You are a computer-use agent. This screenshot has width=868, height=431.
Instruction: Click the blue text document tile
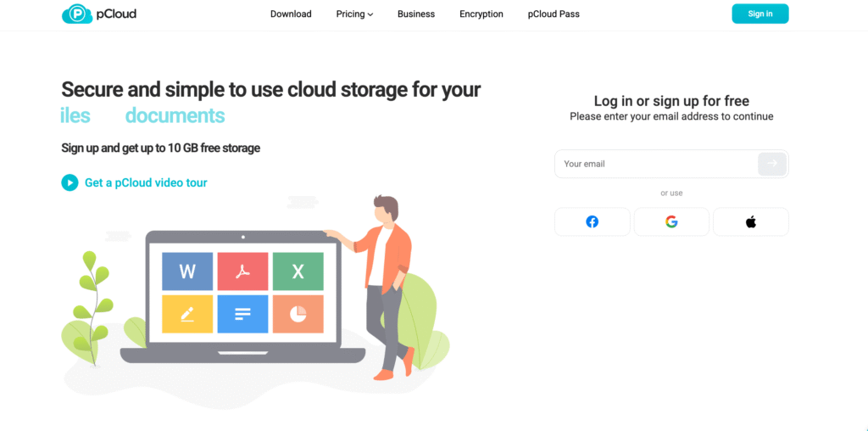coord(242,314)
